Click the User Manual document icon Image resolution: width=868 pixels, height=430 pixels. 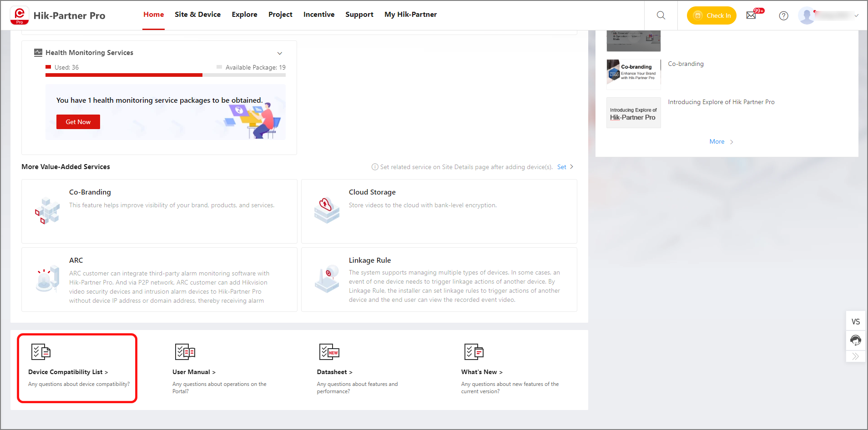pyautogui.click(x=185, y=352)
